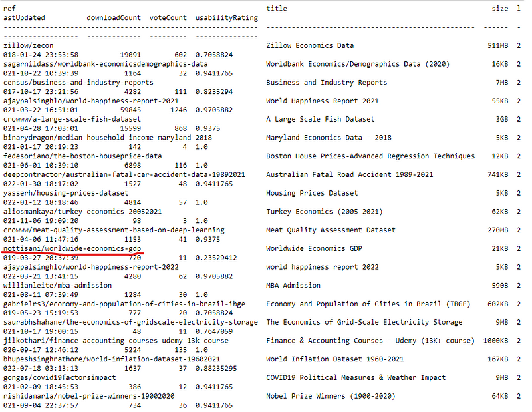Click ref sagarnildass/worldbank-economicsdemographics-data
This screenshot has width=532, height=412.
(106, 64)
